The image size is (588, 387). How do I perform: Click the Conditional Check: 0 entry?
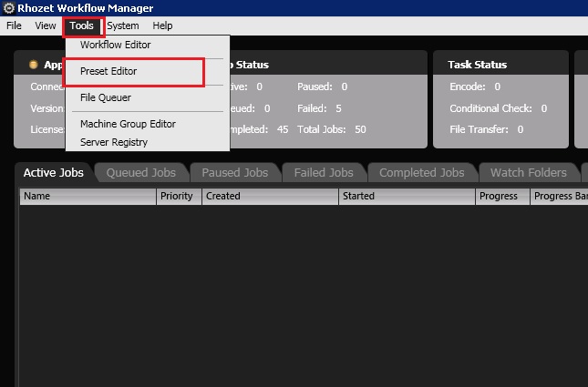(x=499, y=108)
